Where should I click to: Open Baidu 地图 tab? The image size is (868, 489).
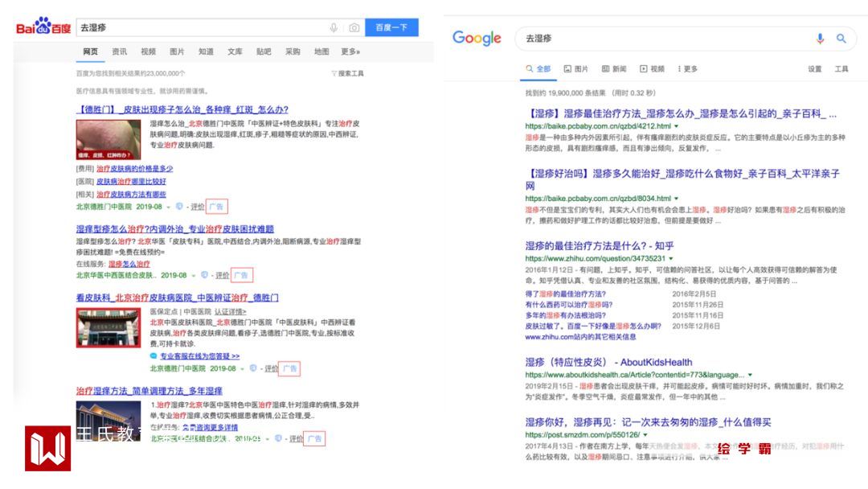tap(321, 51)
